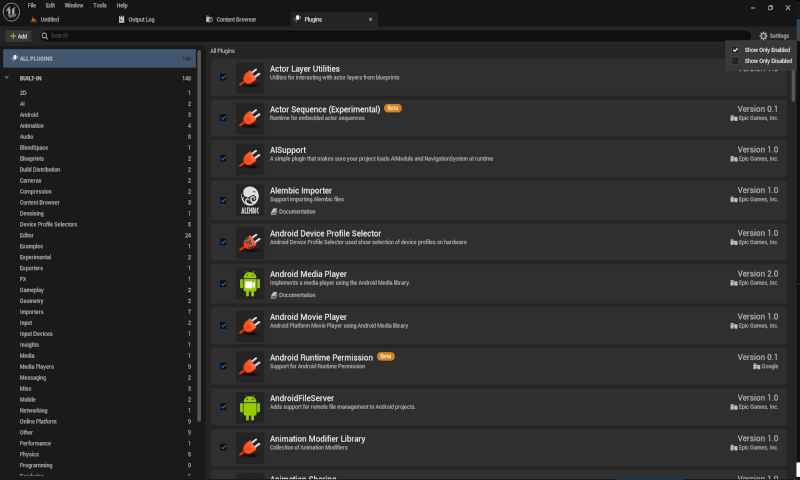This screenshot has width=800, height=480.
Task: Uncheck the Actor Sequence (Experimental) plugin
Action: [x=223, y=118]
